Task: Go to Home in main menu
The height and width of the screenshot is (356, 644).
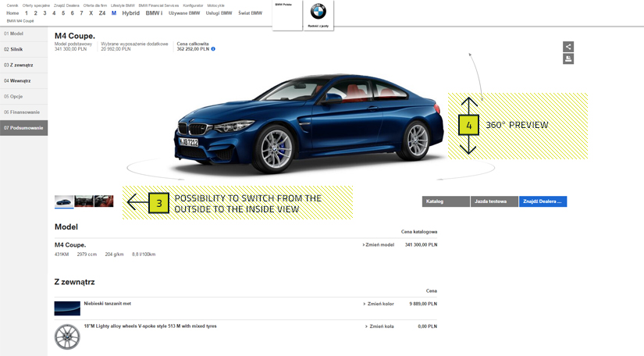Action: (x=12, y=13)
